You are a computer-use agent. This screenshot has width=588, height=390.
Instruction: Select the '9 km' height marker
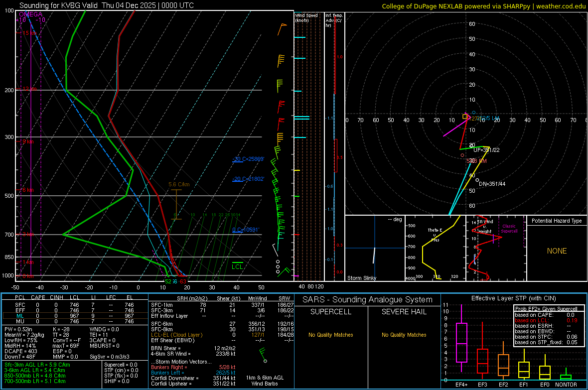28,142
